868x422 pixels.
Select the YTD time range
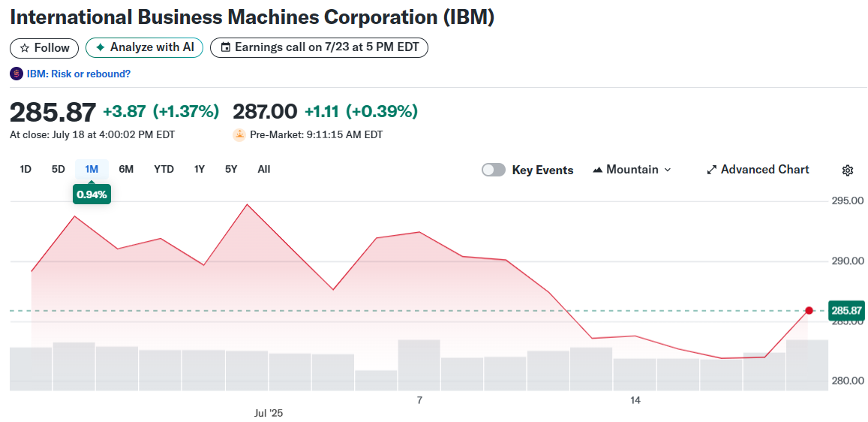(x=164, y=170)
